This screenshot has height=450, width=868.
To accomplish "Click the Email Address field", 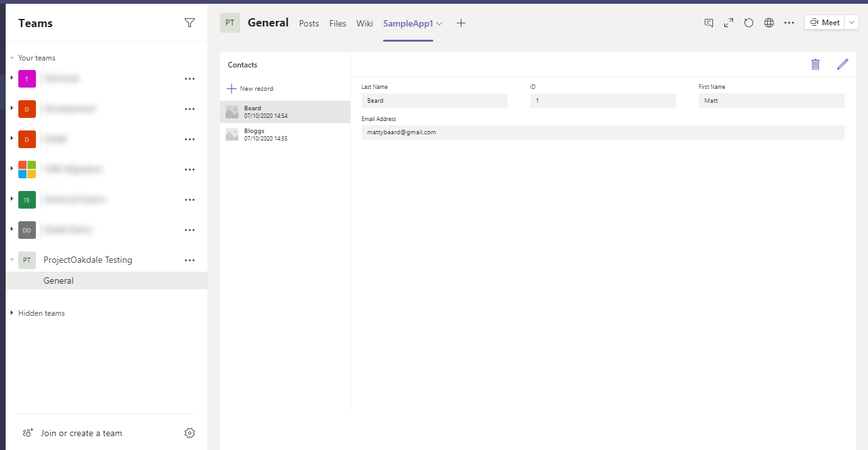I will [x=603, y=132].
